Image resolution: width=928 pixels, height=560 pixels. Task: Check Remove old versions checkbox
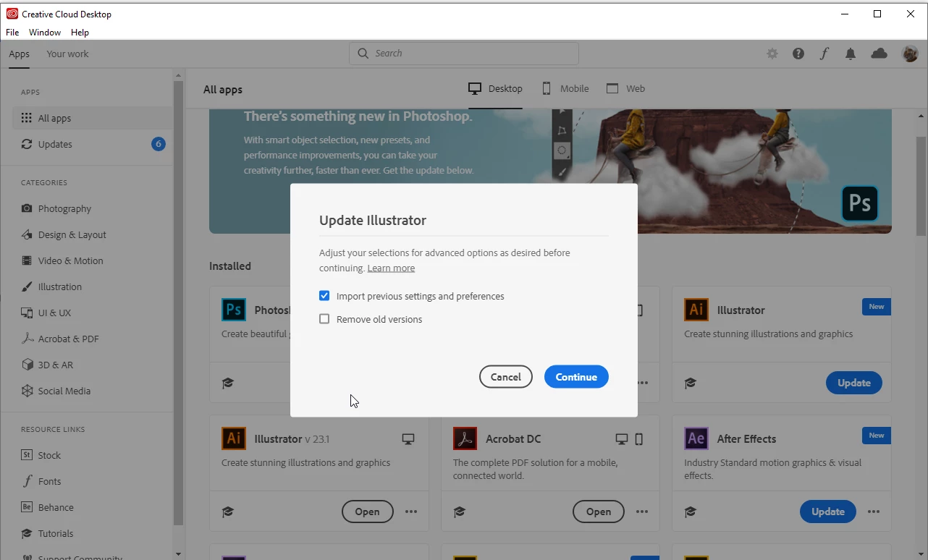[324, 319]
